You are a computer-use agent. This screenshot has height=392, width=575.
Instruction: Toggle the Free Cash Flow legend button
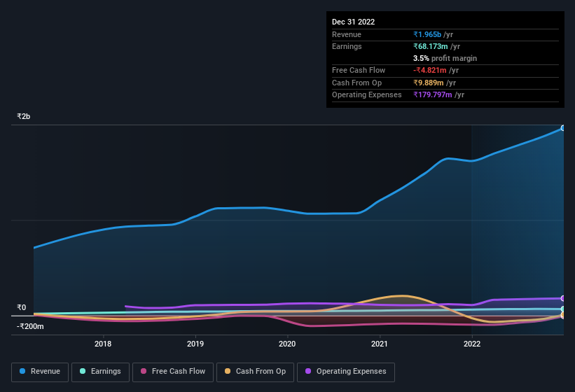pos(173,372)
